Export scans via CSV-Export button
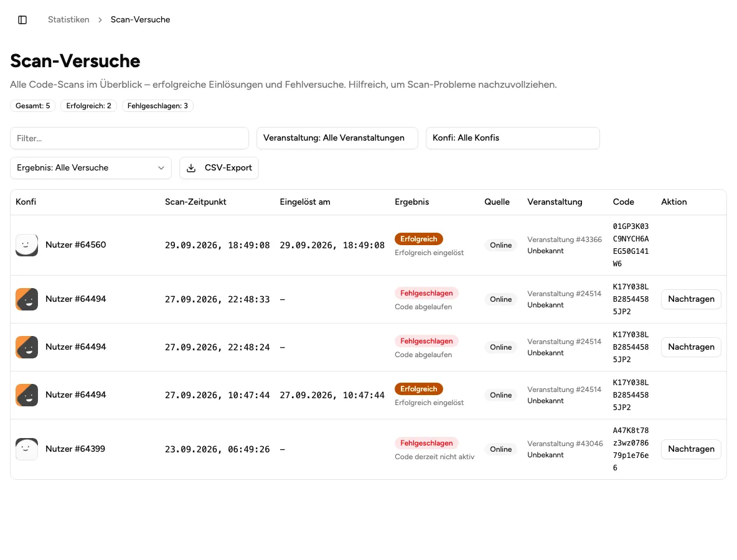737x560 pixels. (219, 168)
